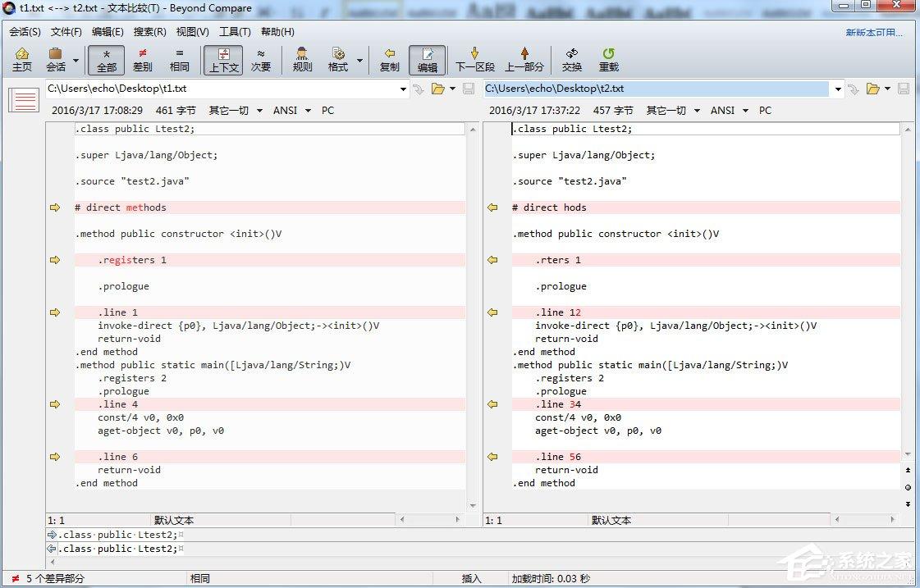Click the 重载 reload icon
The height and width of the screenshot is (588, 920).
(609, 60)
